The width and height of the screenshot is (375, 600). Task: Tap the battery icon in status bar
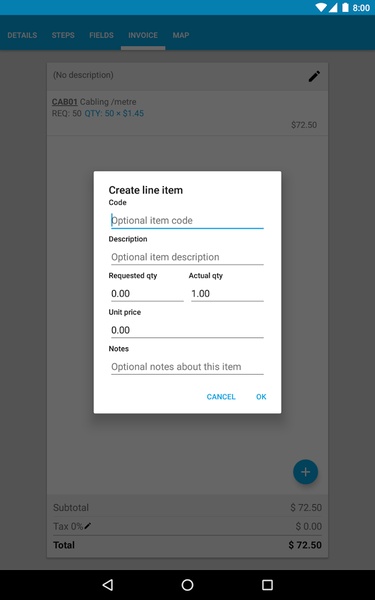tap(345, 7)
